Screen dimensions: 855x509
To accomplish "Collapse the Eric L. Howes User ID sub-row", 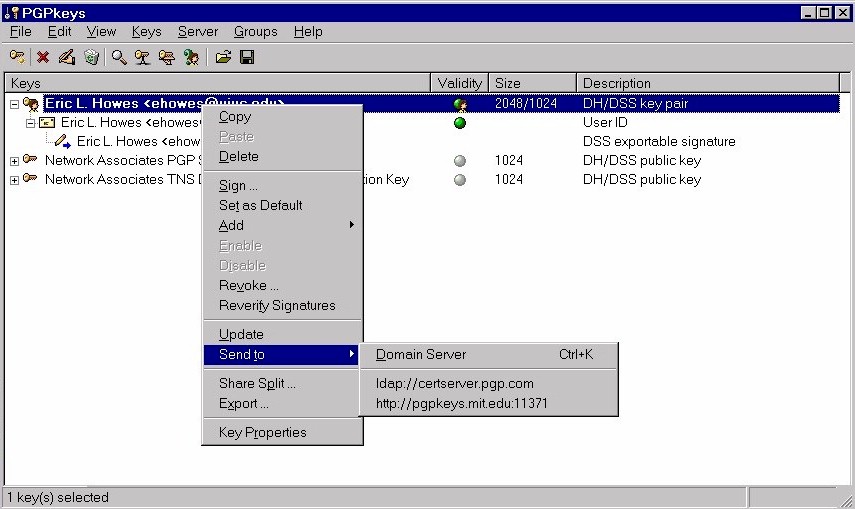I will pos(31,123).
